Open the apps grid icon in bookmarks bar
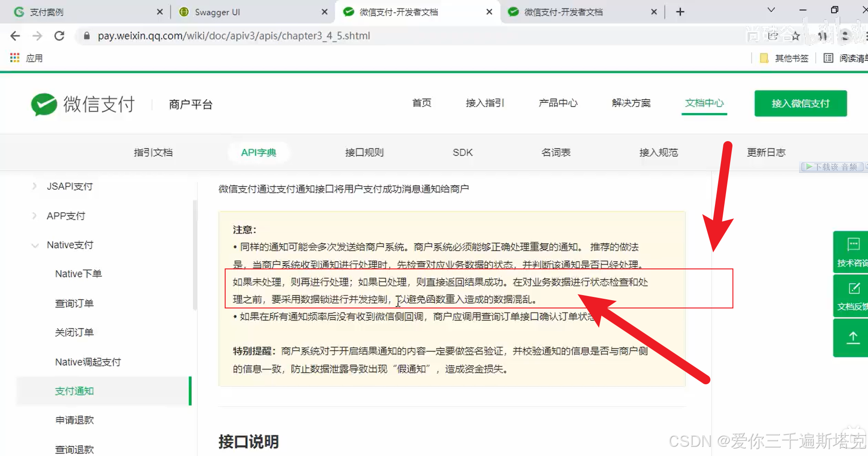Viewport: 868px width, 456px height. click(x=15, y=58)
